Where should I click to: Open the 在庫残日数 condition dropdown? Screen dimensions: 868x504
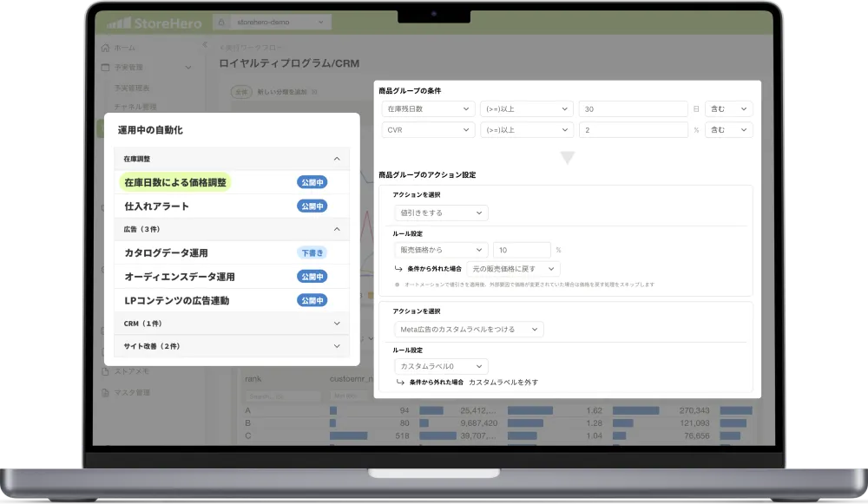coord(427,109)
